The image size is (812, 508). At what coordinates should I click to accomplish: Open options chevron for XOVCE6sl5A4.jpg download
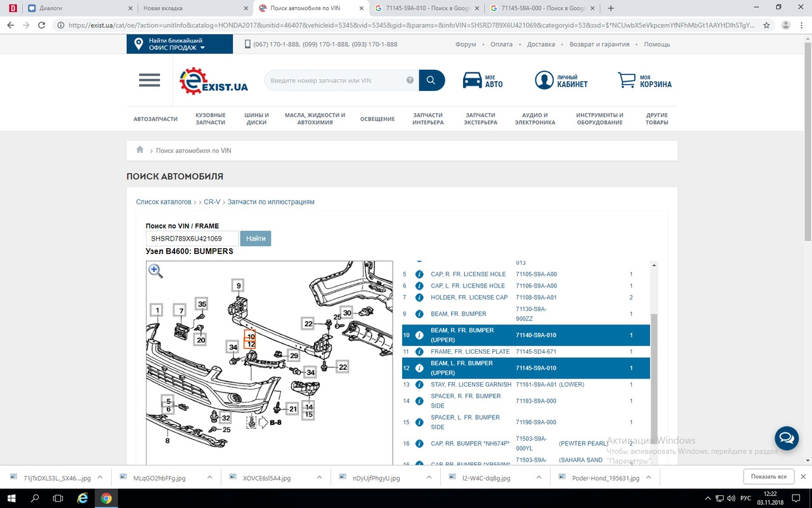coord(319,477)
